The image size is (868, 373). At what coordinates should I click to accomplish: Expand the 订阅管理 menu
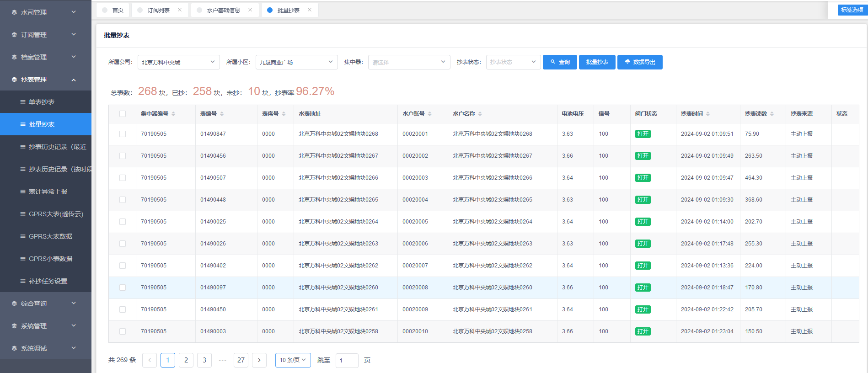pos(46,35)
